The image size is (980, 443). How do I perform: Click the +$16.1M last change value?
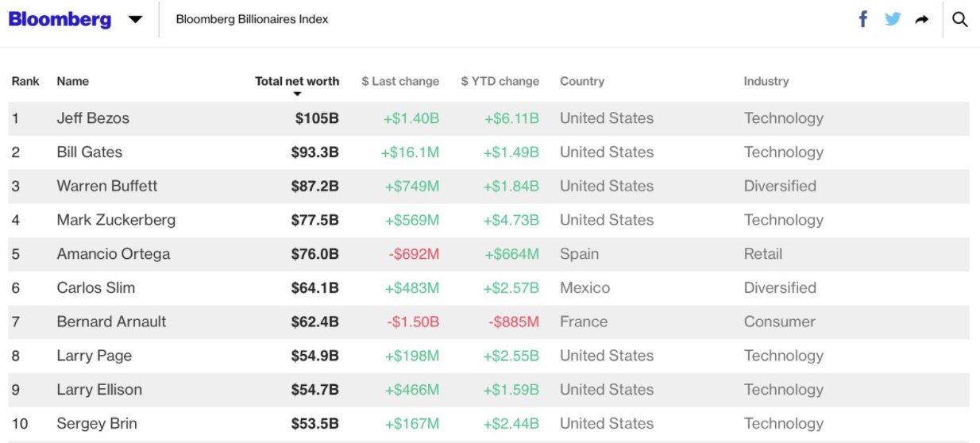coord(410,152)
